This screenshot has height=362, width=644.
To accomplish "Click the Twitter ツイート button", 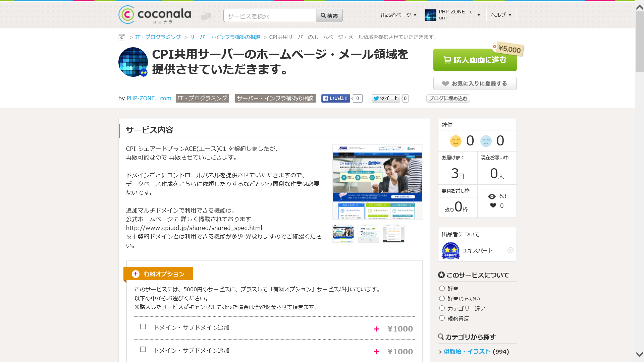I will (x=386, y=98).
